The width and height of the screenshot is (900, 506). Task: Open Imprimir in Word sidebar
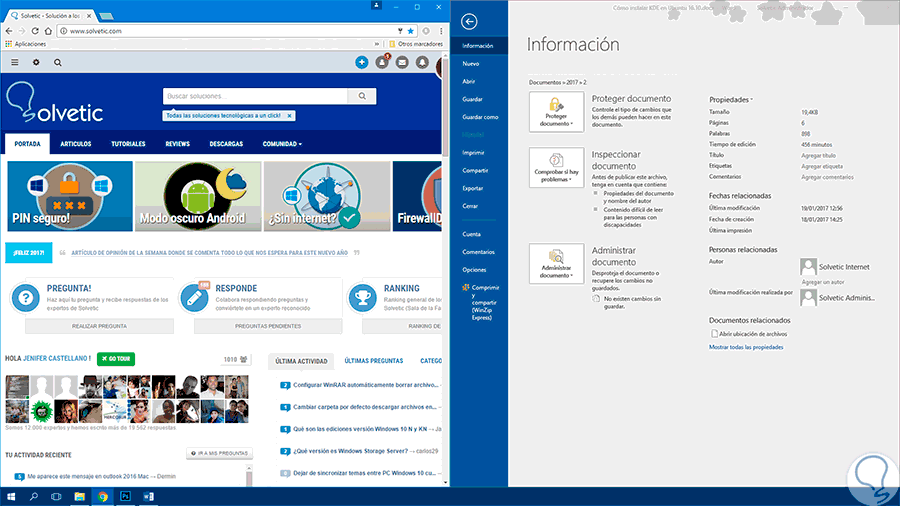click(x=474, y=153)
